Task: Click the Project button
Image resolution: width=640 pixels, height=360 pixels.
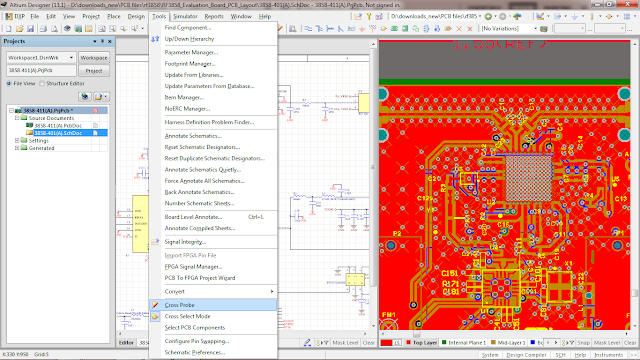Action: [x=94, y=71]
